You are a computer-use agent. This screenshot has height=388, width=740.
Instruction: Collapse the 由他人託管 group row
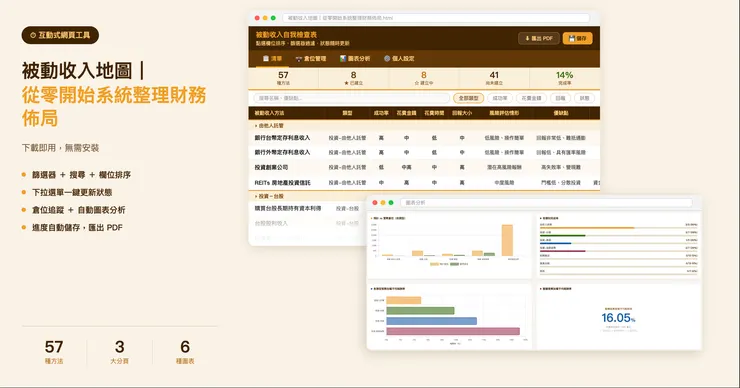tap(424, 126)
